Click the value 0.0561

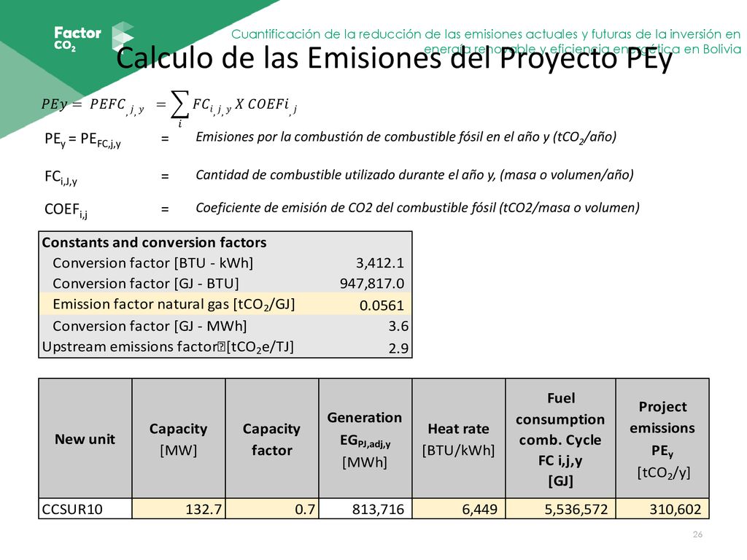click(382, 306)
